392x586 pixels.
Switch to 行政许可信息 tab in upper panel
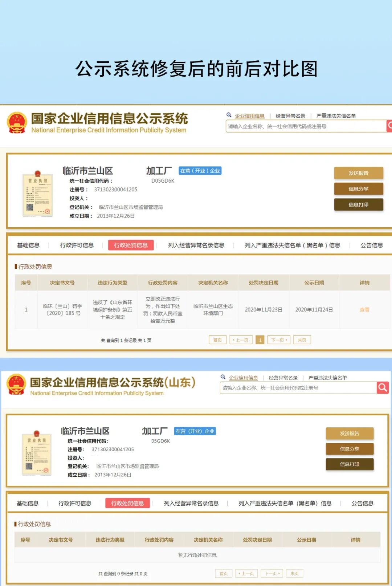pyautogui.click(x=77, y=245)
